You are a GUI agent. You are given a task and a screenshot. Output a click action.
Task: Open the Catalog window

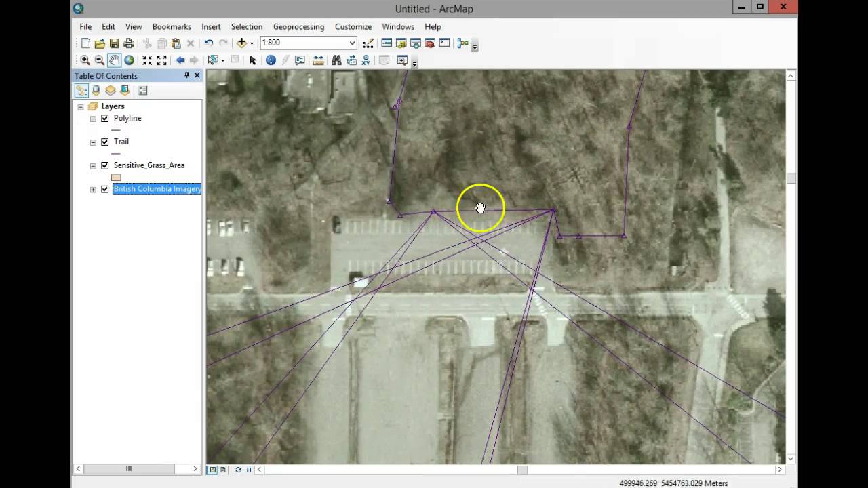coord(401,43)
